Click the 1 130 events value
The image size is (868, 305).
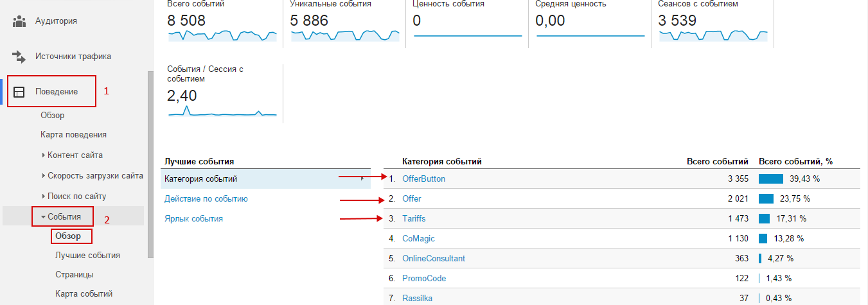pyautogui.click(x=738, y=239)
